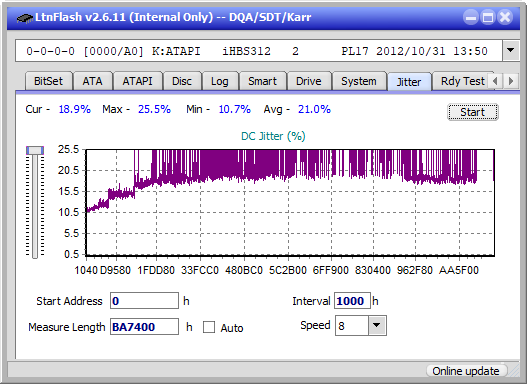Open the Speed dropdown arrow
The height and width of the screenshot is (384, 527).
tap(377, 326)
